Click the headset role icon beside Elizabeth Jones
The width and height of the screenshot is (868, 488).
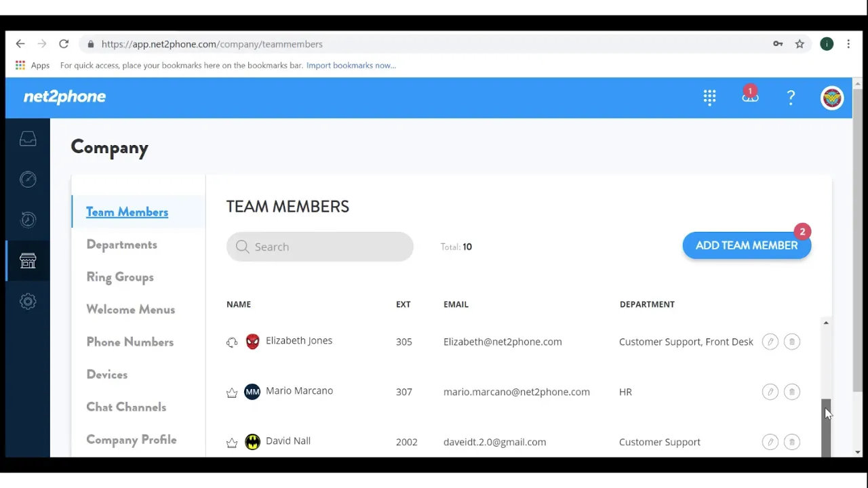click(232, 342)
